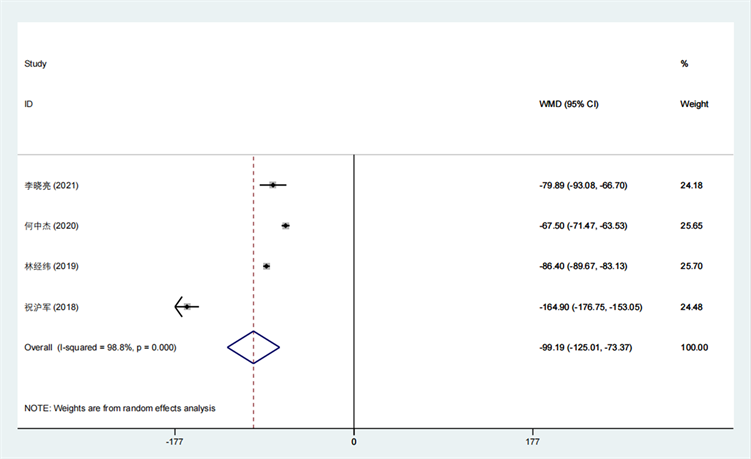Select the 李晓亮 (2021) study label
Viewport: 751px width, 459px height.
[51, 186]
